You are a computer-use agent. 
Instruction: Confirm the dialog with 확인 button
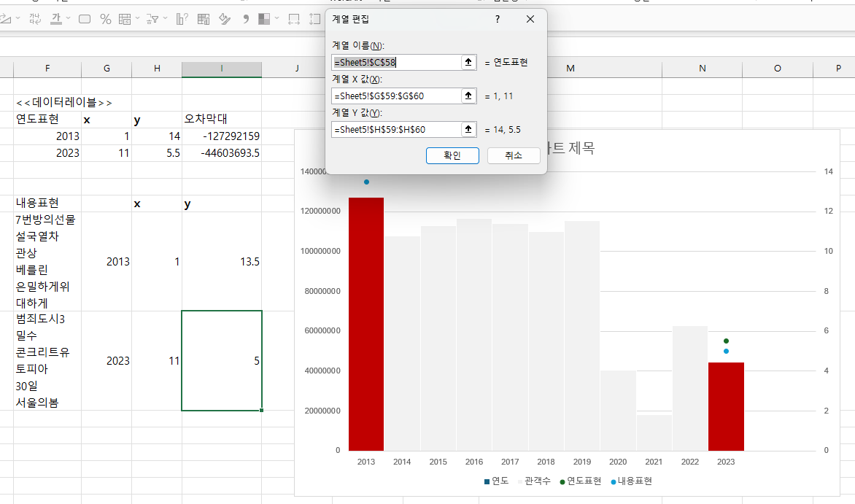(x=452, y=155)
